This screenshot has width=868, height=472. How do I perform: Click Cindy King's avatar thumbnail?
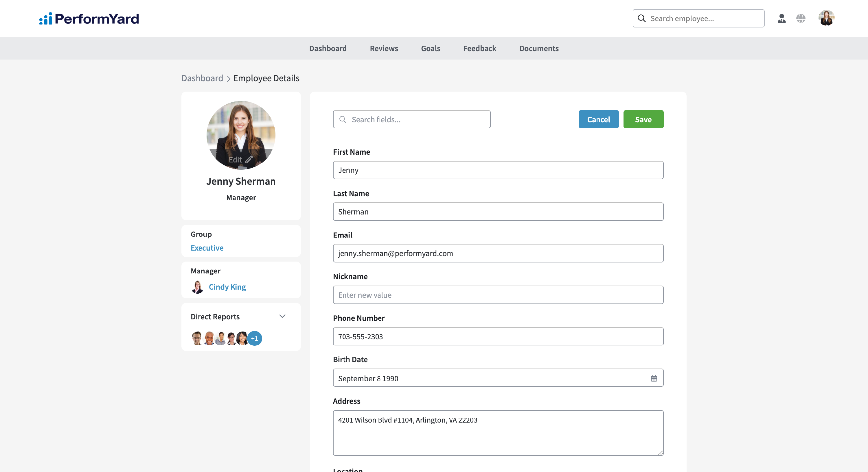click(197, 287)
